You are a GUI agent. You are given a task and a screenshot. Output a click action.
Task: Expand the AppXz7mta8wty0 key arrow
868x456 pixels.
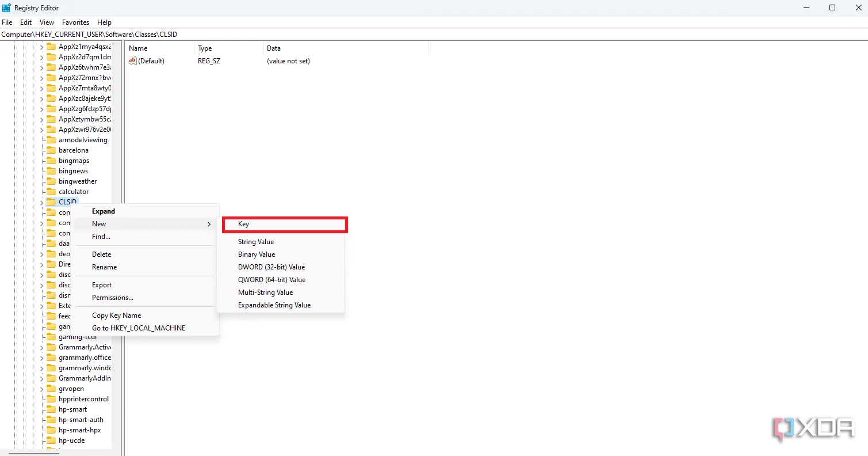click(41, 89)
